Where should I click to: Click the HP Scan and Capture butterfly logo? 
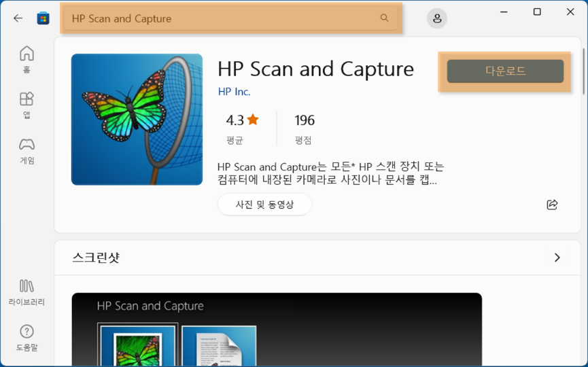point(137,119)
